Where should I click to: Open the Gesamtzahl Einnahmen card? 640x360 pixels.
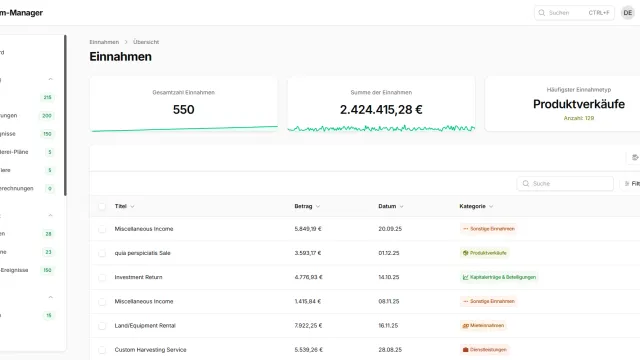(184, 104)
